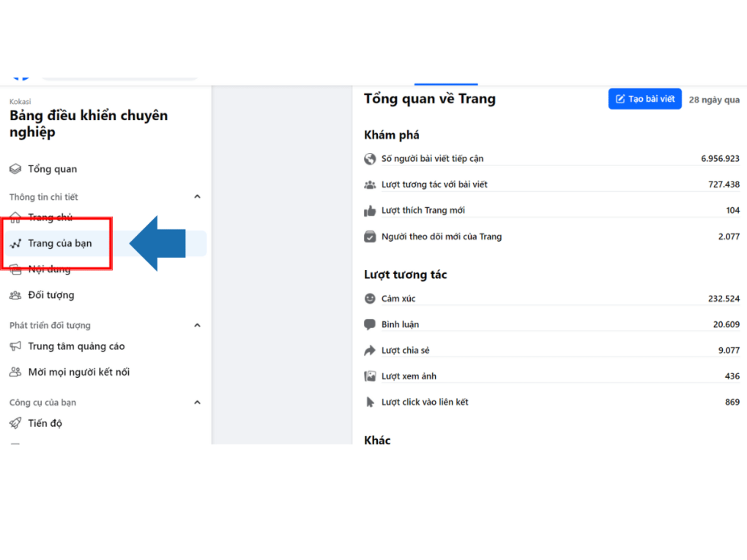Select the Nội dung sidebar item
Image resolution: width=747 pixels, height=560 pixels.
click(x=49, y=269)
